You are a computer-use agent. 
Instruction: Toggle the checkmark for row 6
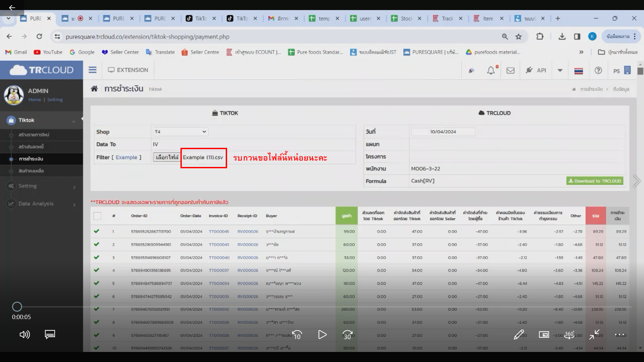(x=97, y=296)
